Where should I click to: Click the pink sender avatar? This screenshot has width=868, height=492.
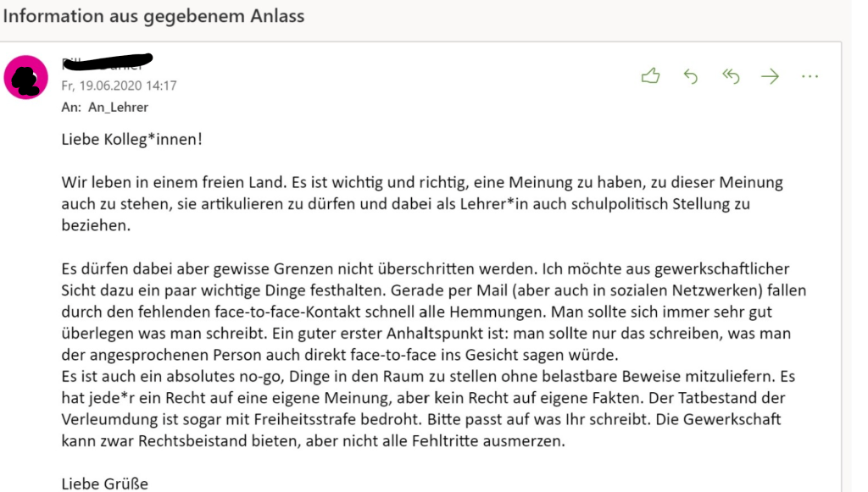point(25,78)
